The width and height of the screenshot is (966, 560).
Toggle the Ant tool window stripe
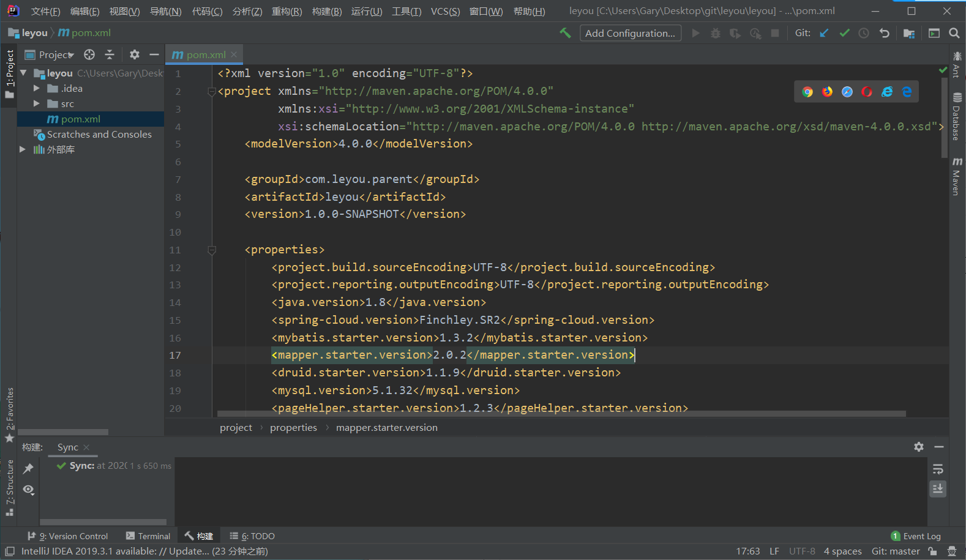pos(956,65)
